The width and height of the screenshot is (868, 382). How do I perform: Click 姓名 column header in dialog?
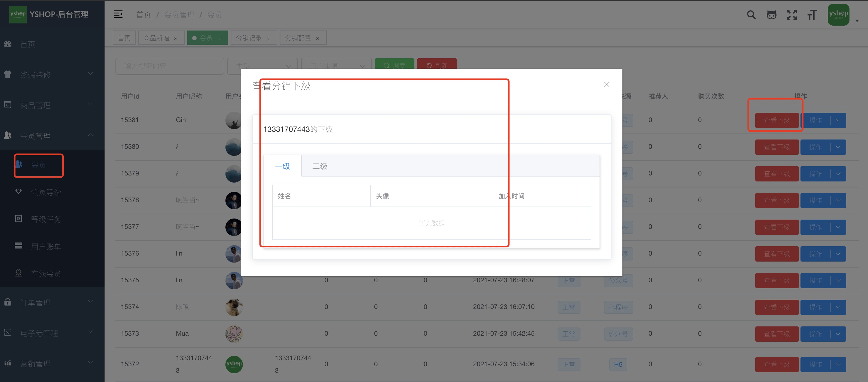pos(322,196)
